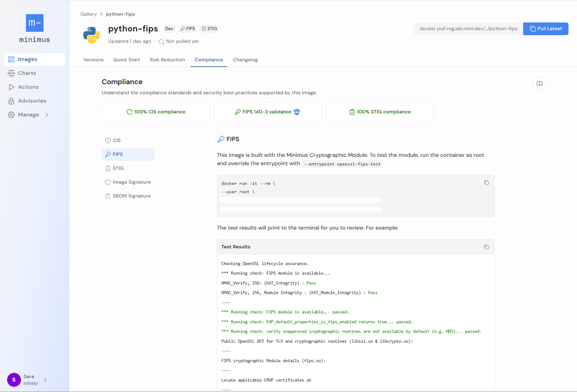Open Charts in the sidebar
577x392 pixels.
point(35,73)
